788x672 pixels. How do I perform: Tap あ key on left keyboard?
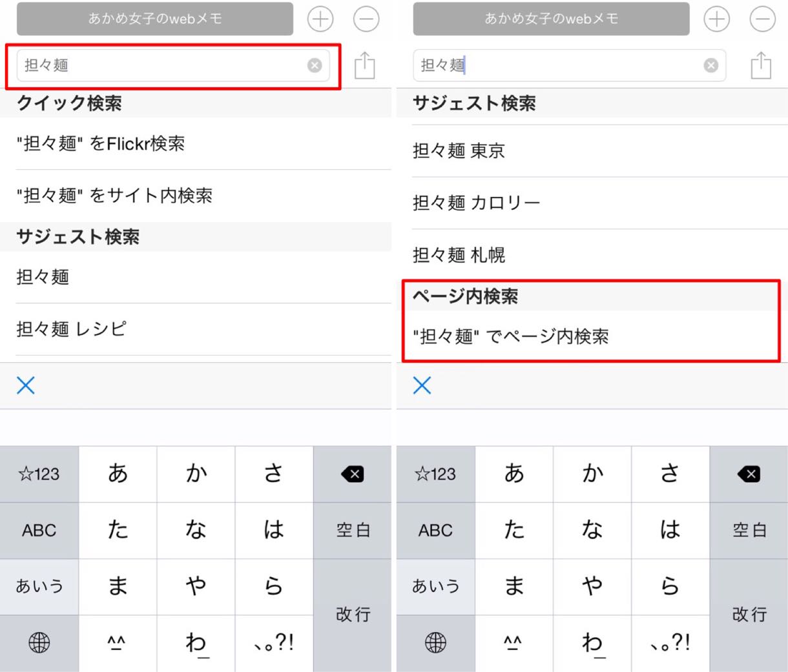(x=118, y=474)
